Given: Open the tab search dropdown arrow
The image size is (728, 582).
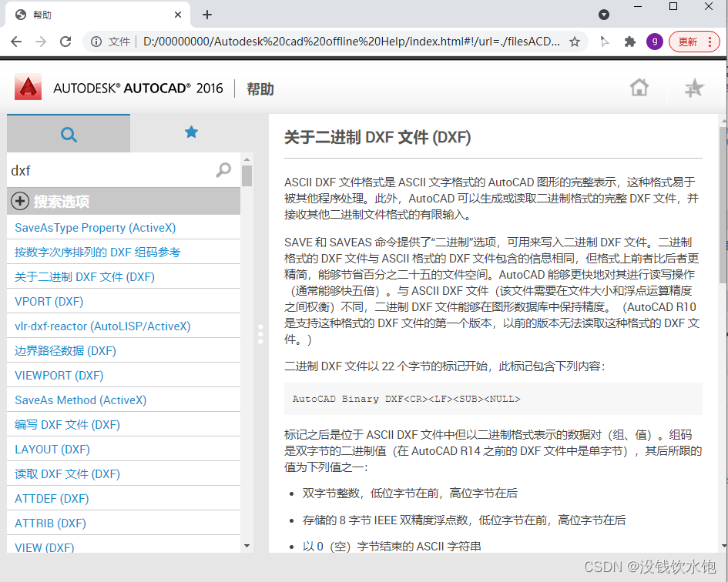Looking at the screenshot, I should coord(604,15).
